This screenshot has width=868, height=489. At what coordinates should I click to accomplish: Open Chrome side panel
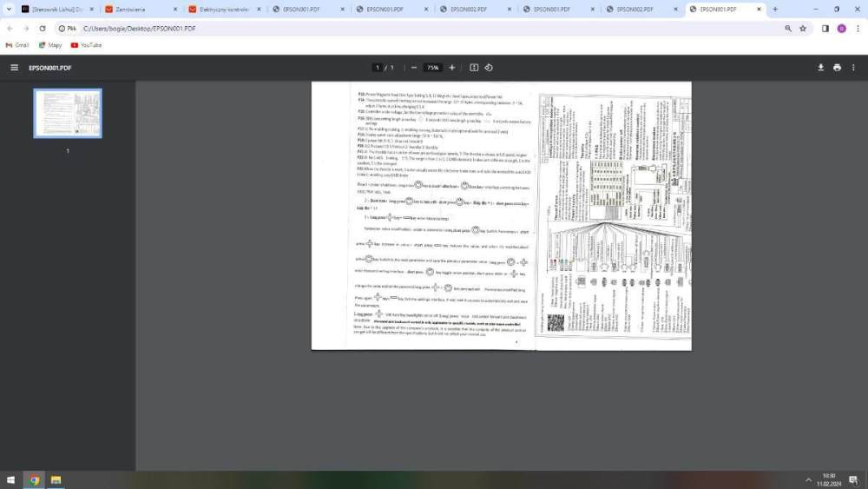point(825,28)
